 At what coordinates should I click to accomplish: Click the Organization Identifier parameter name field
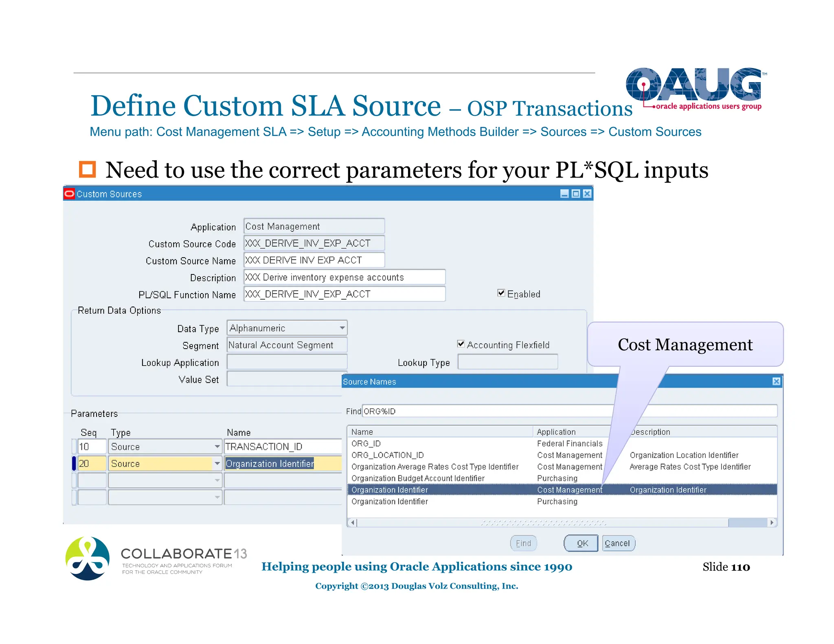(x=283, y=464)
